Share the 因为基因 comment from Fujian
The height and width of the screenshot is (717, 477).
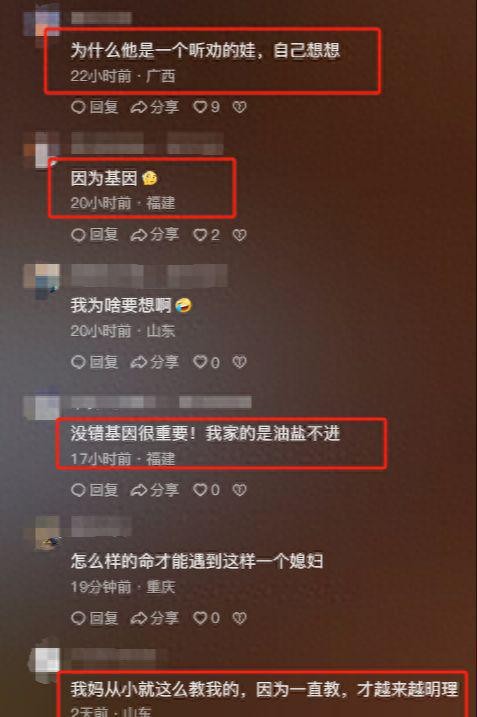155,235
